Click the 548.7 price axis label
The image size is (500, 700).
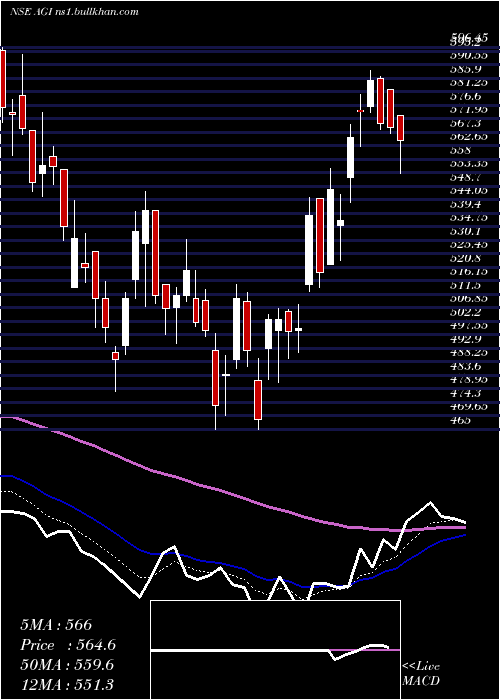[x=465, y=177]
